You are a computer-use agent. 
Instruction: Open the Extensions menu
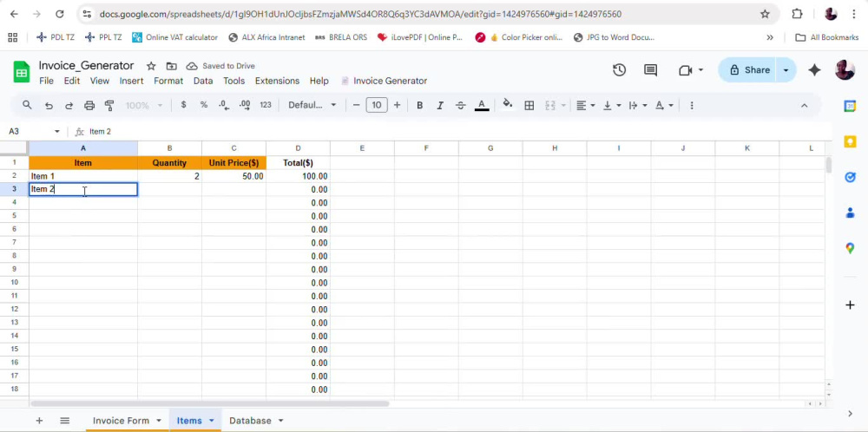(x=277, y=81)
